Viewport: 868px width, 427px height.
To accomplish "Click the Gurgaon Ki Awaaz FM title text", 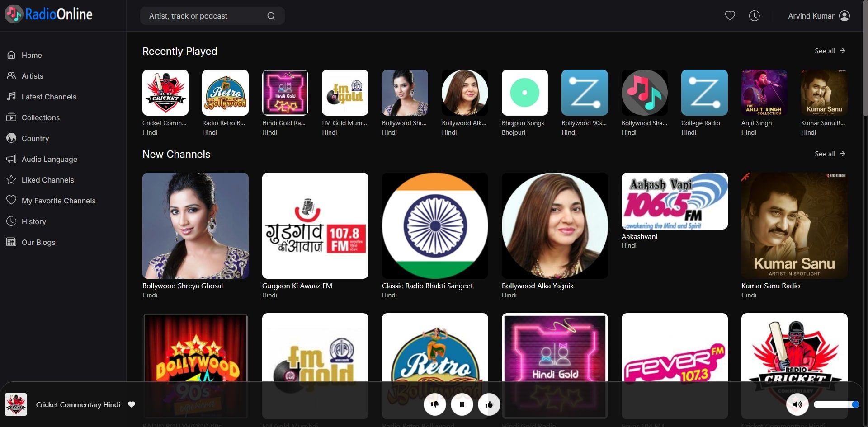I will coord(297,286).
